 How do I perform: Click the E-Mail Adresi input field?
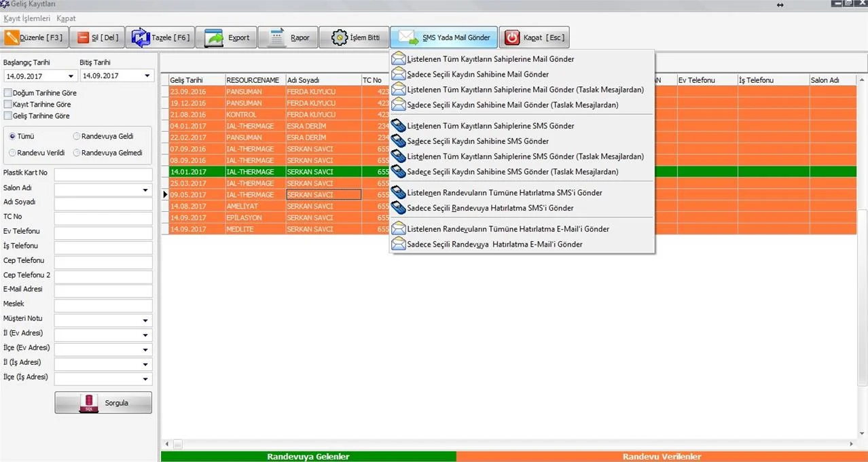coord(103,291)
